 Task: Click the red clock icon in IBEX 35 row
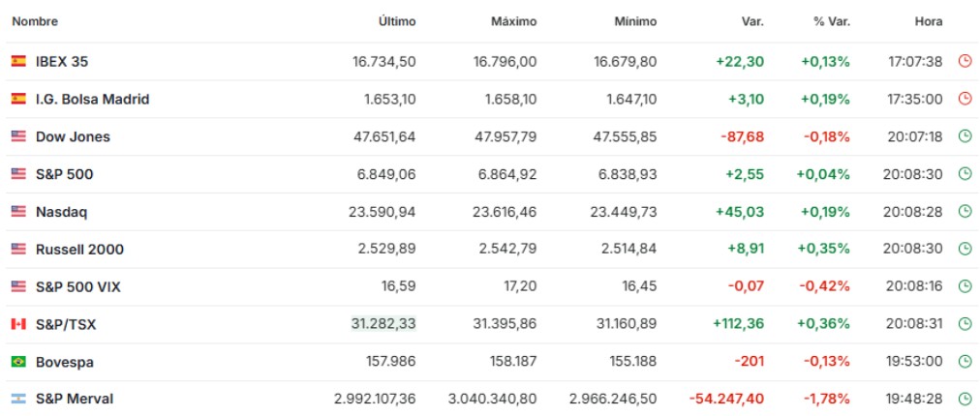click(964, 61)
